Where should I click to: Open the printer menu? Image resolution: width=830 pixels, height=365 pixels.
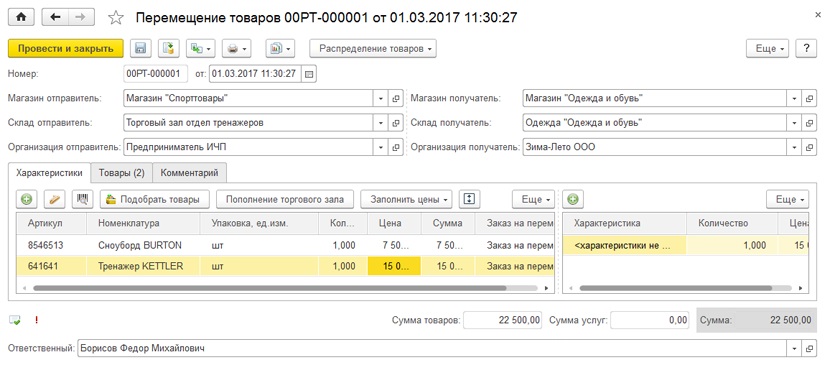(x=236, y=49)
